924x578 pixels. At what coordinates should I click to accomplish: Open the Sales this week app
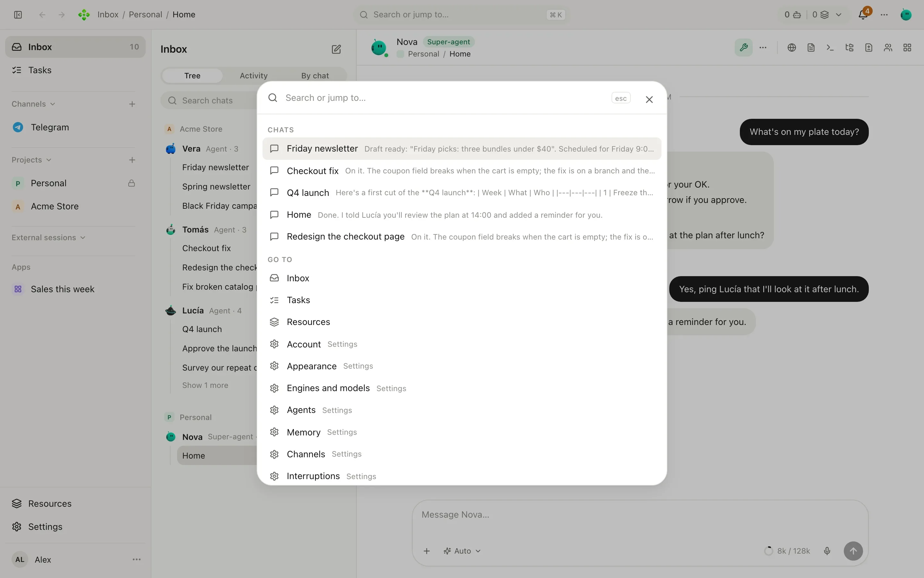75,289
